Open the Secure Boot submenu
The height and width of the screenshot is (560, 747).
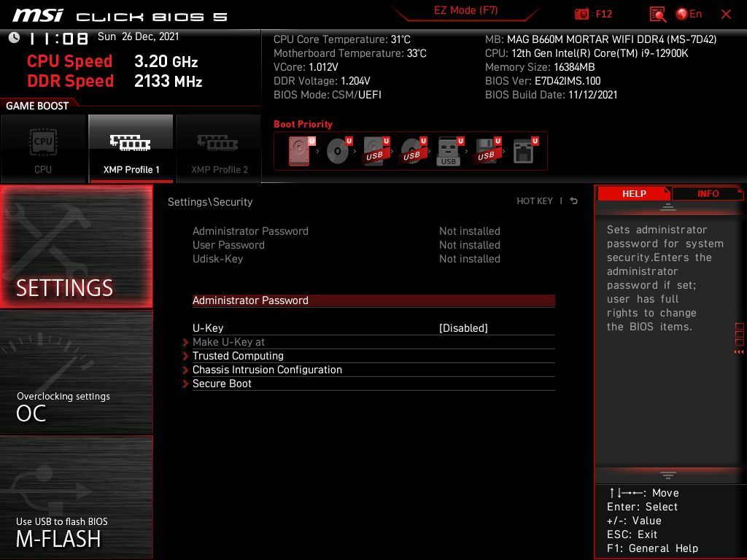point(222,384)
